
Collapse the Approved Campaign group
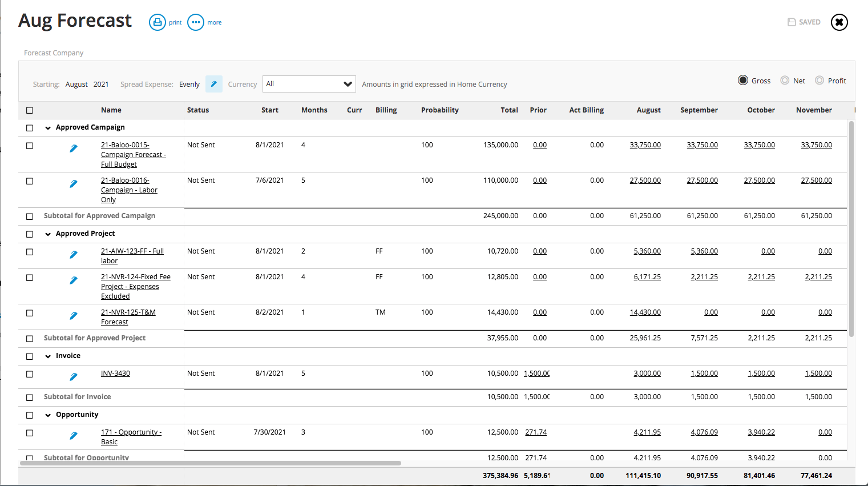pos(48,128)
